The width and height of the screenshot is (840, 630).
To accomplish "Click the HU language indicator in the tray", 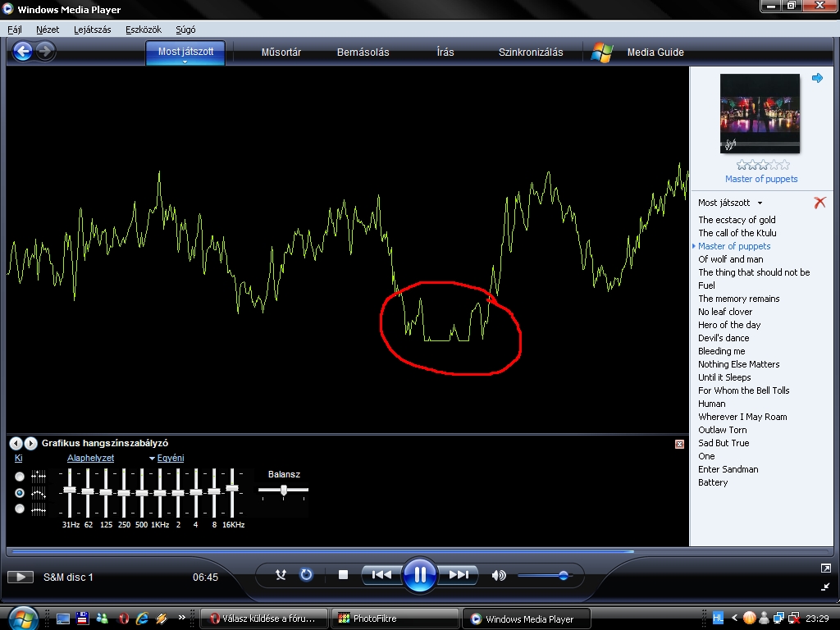I will pos(718,619).
